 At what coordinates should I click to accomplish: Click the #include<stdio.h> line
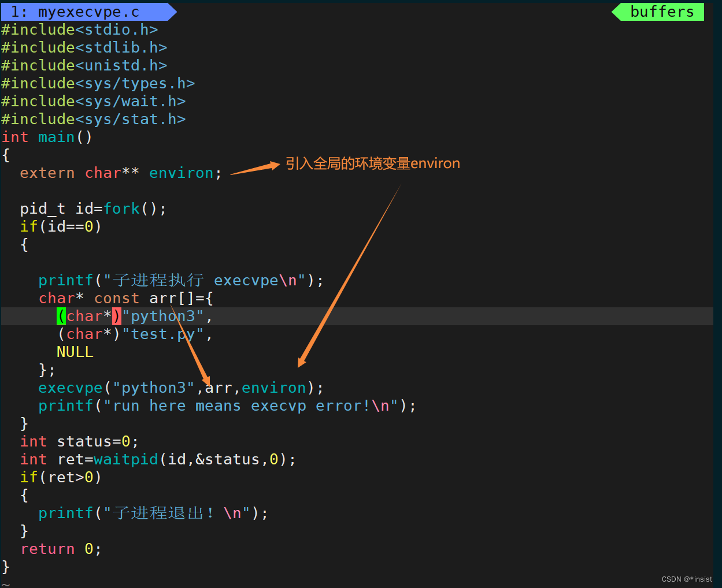point(80,29)
